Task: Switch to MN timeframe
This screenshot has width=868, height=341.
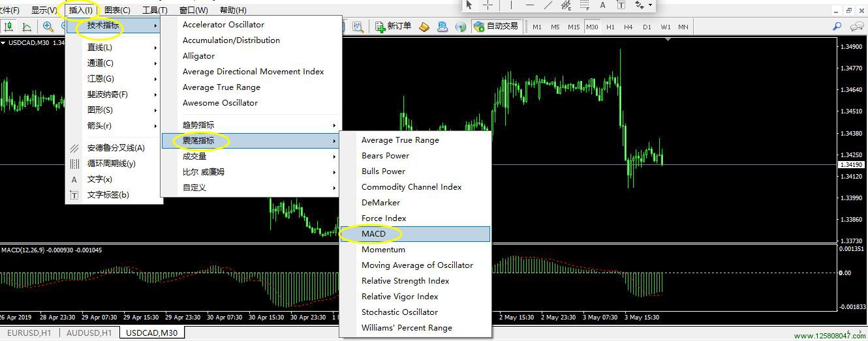Action: pyautogui.click(x=683, y=27)
